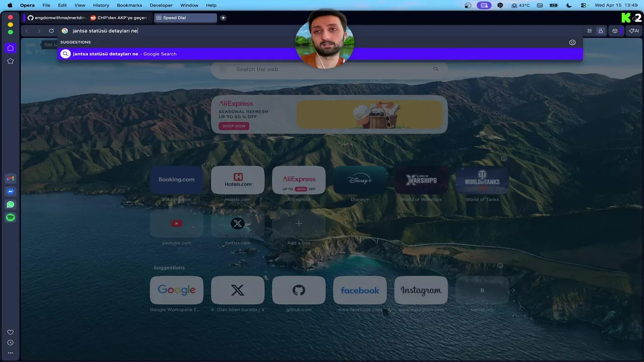Viewport: 644px width, 362px height.
Task: Open the Bookmarks menu
Action: coord(129,5)
